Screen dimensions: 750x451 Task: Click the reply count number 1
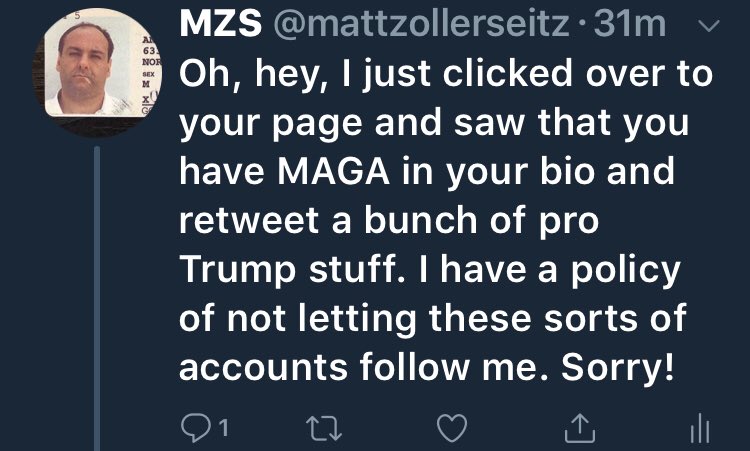[224, 430]
